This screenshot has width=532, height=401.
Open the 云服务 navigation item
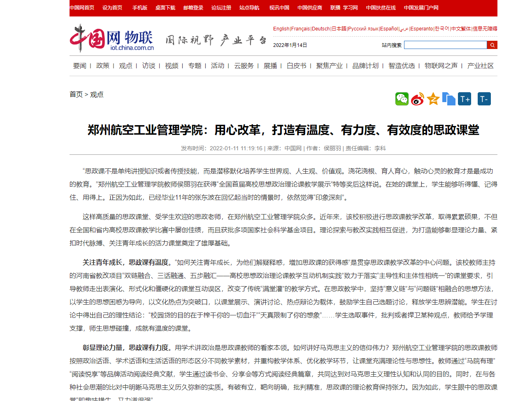tap(244, 66)
